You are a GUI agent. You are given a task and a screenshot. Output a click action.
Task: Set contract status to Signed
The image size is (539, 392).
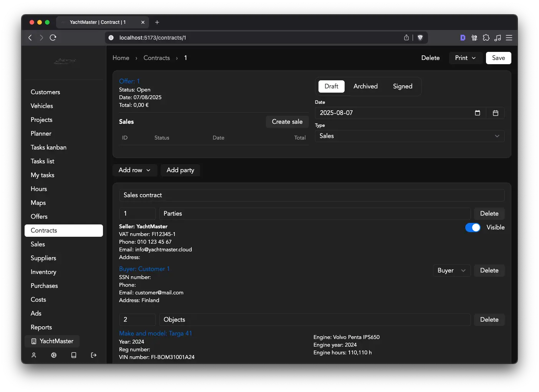(402, 86)
